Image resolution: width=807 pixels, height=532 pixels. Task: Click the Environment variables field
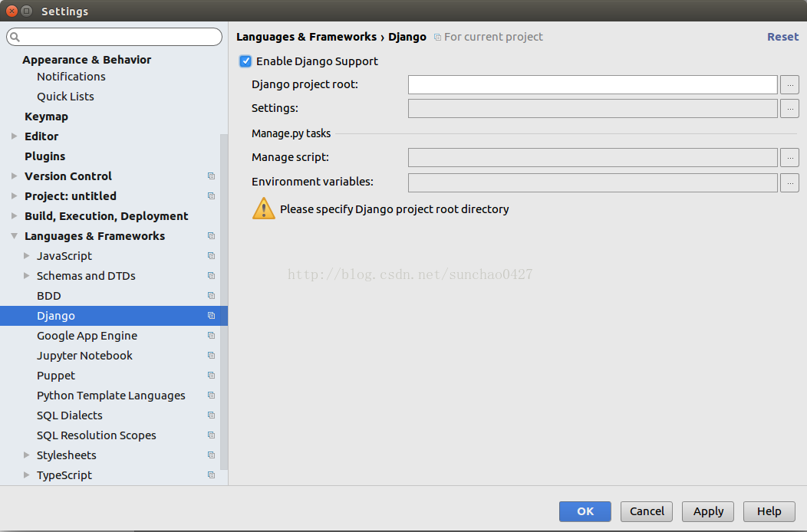coord(592,182)
